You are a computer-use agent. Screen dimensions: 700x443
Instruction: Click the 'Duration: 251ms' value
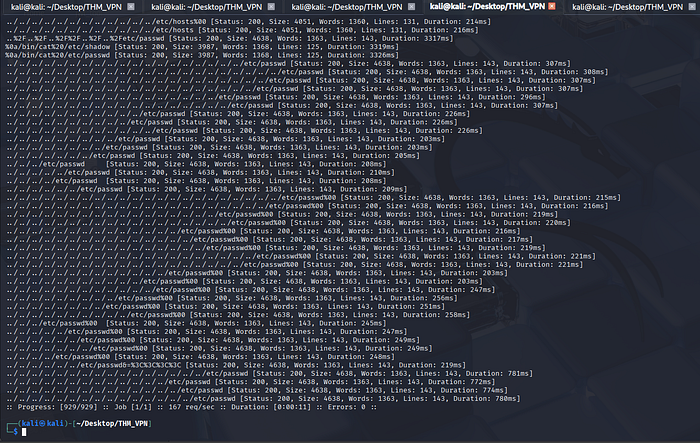pos(409,306)
